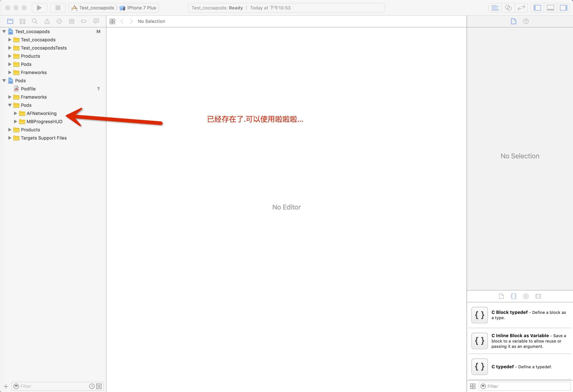Expand the MBProgressHUD folder
This screenshot has height=392, width=573.
(x=16, y=122)
